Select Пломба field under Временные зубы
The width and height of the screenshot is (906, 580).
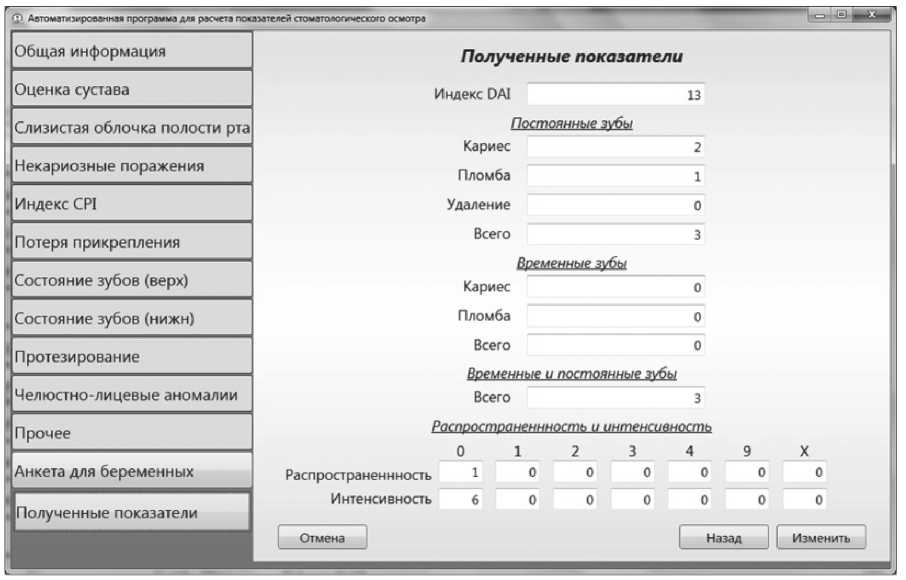(x=616, y=316)
